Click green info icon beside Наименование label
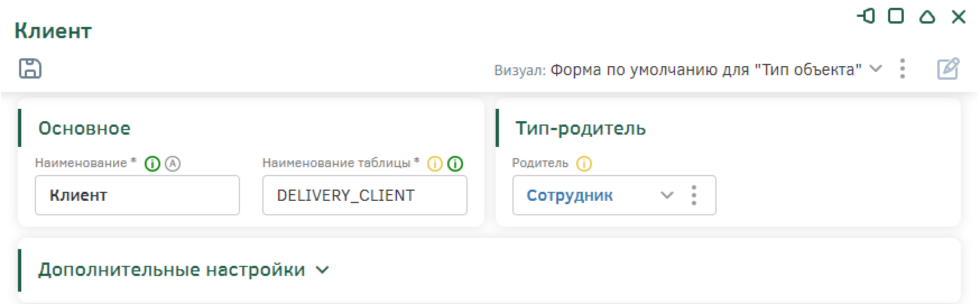The width and height of the screenshot is (980, 304). [152, 164]
